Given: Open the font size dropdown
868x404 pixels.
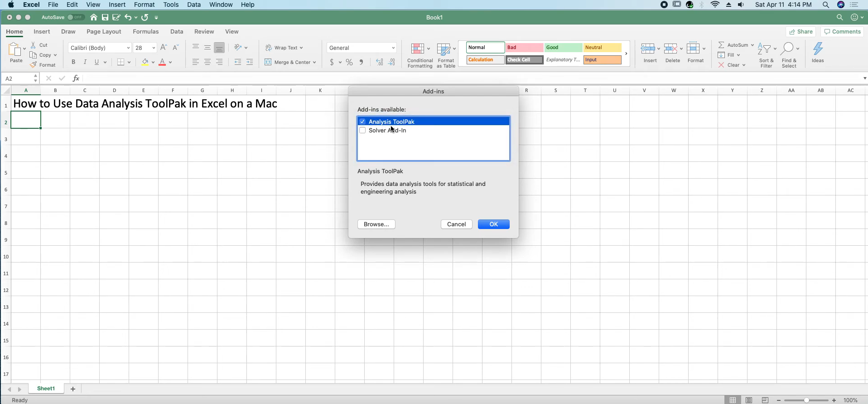Looking at the screenshot, I should tap(154, 48).
